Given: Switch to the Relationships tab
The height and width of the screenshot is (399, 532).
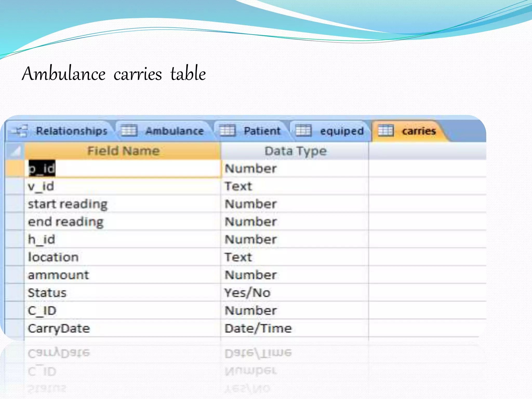Looking at the screenshot, I should (71, 131).
